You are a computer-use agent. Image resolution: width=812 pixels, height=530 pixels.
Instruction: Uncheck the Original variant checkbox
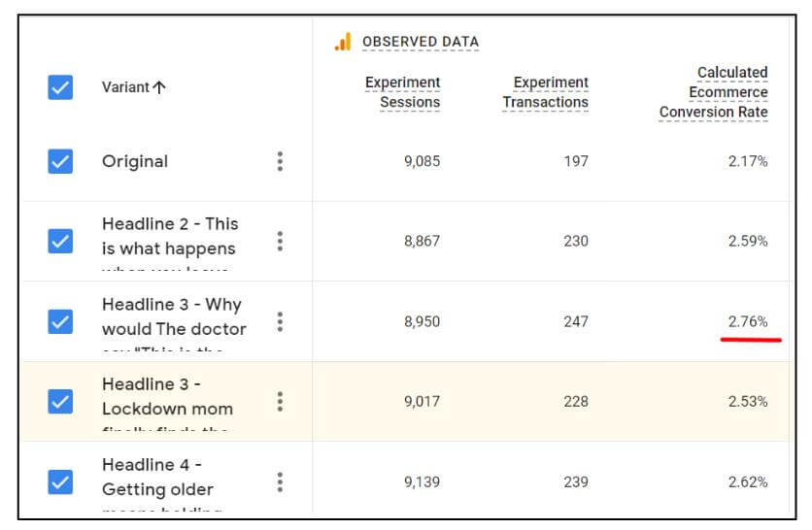point(60,161)
